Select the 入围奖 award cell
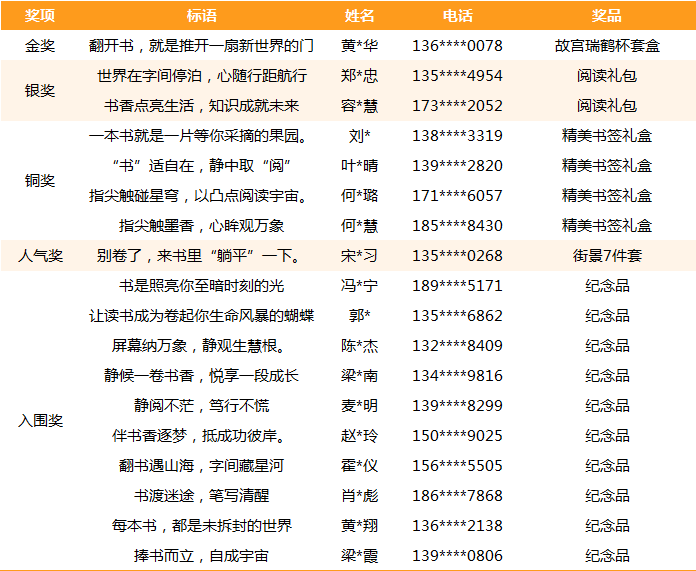The width and height of the screenshot is (696, 571). pyautogui.click(x=40, y=420)
